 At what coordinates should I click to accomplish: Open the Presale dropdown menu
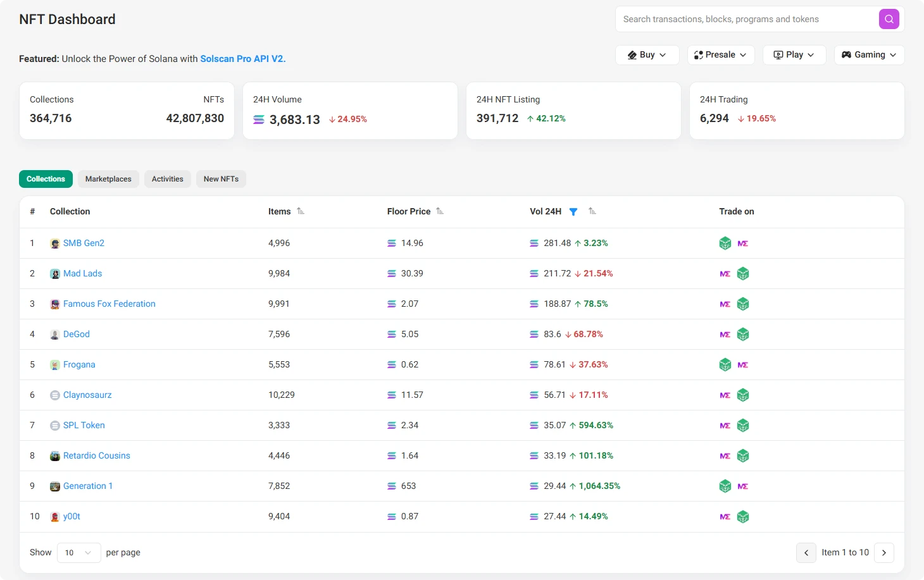coord(721,54)
